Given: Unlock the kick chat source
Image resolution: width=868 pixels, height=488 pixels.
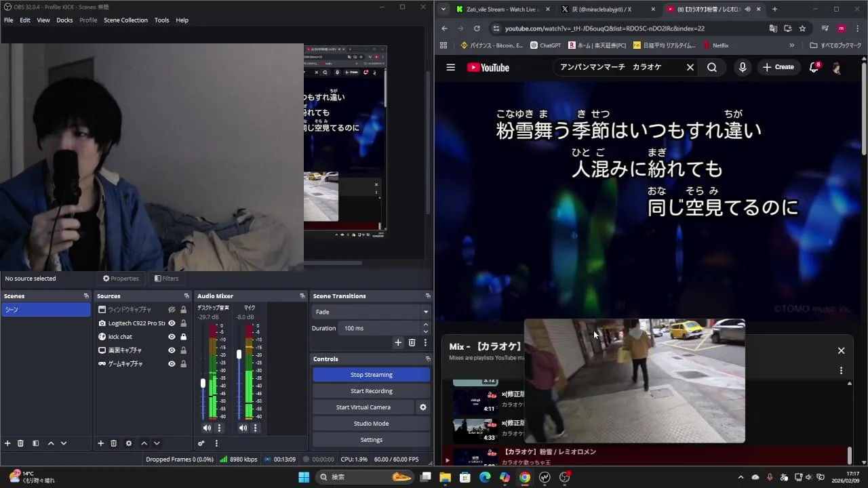Looking at the screenshot, I should coord(183,337).
